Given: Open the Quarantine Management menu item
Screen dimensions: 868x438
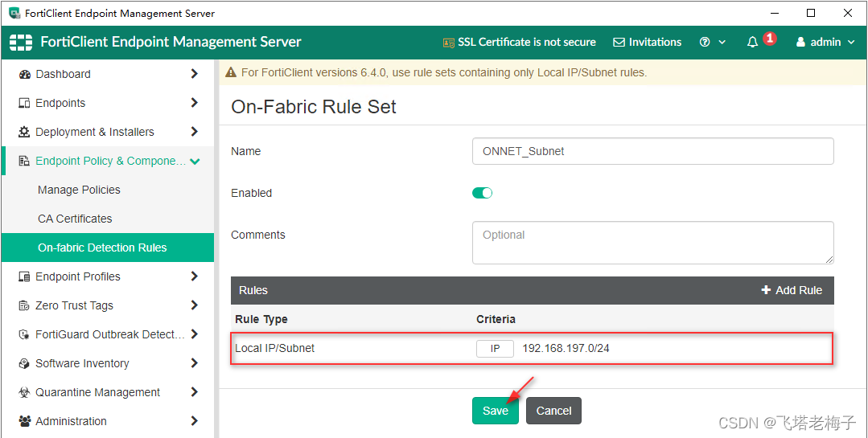Looking at the screenshot, I should 107,392.
